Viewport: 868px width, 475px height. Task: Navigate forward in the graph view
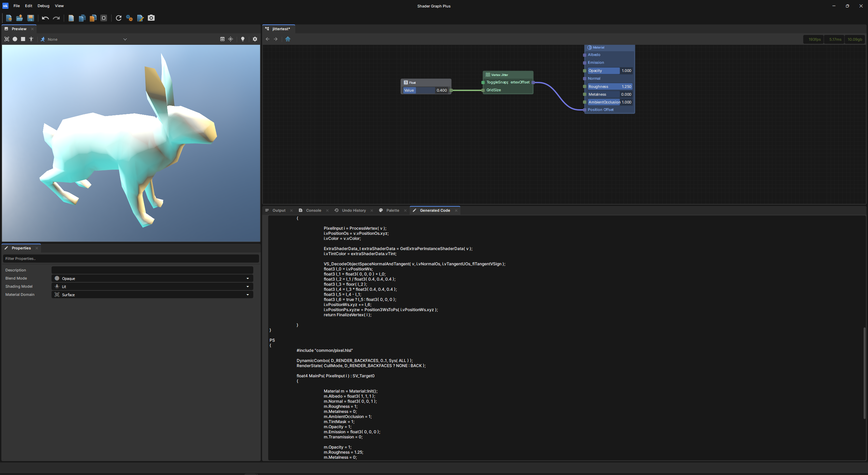coord(276,39)
